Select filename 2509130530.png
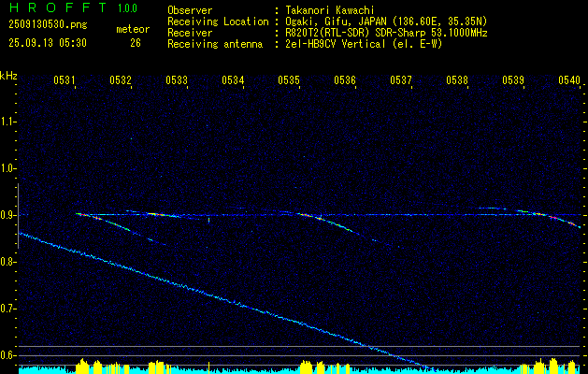Screen dimensions: 588x374 click(x=48, y=25)
